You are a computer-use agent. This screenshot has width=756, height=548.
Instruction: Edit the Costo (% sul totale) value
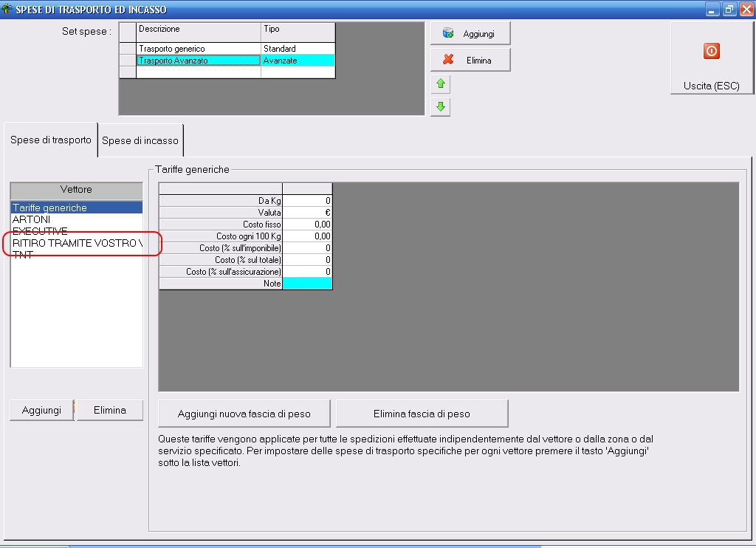[307, 260]
